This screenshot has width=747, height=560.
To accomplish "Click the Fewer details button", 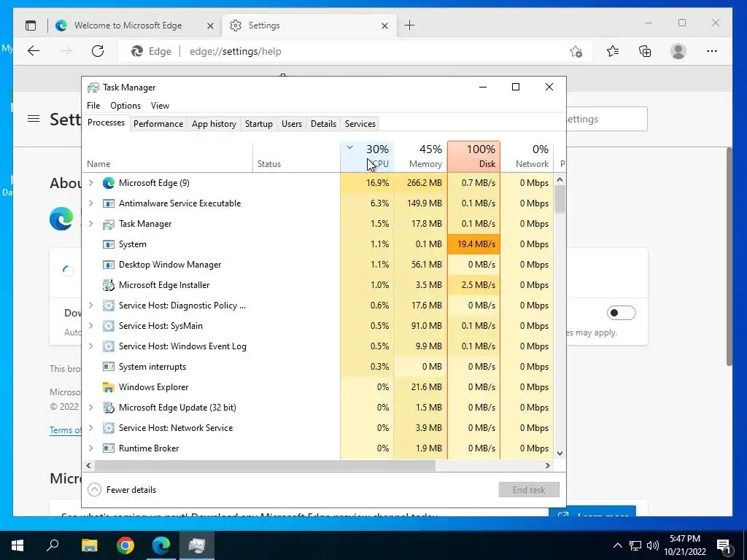I will 122,490.
